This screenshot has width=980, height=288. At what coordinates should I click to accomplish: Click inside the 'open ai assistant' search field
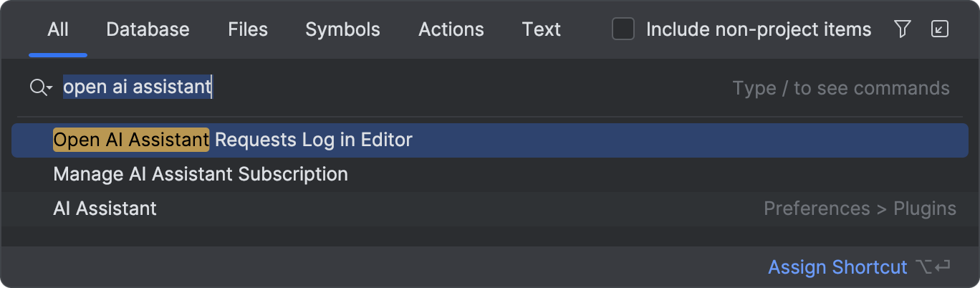coord(394,88)
